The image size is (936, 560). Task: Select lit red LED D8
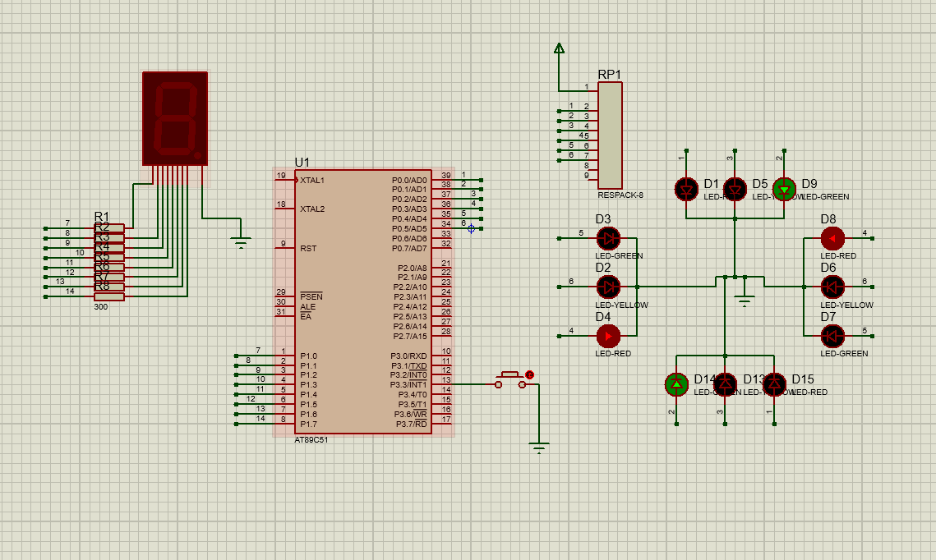(832, 239)
